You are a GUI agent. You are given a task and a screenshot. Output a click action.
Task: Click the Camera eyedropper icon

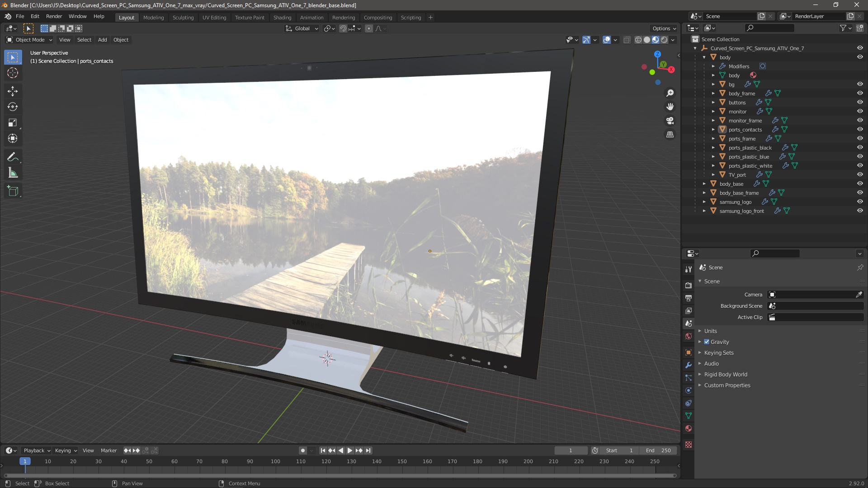coord(859,295)
